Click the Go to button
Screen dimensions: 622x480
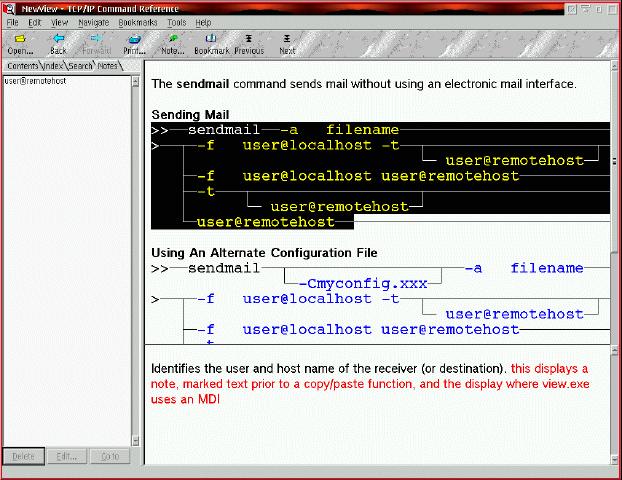coord(110,457)
